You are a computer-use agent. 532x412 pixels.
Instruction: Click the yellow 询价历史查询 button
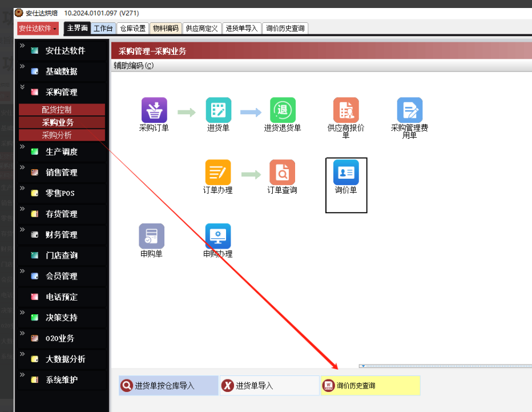tap(370, 386)
